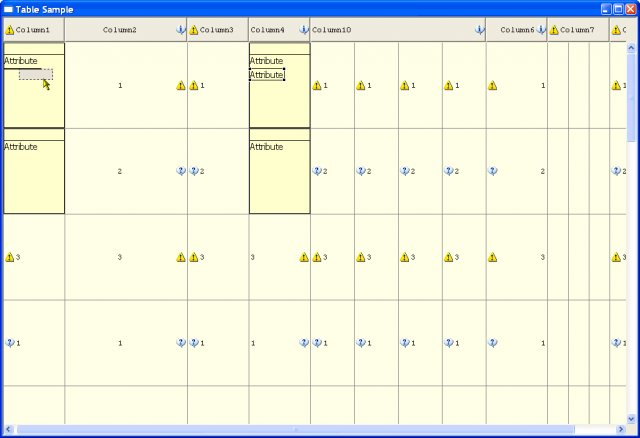640x438 pixels.
Task: Click question icon in Column3's fourth row
Action: coord(194,343)
